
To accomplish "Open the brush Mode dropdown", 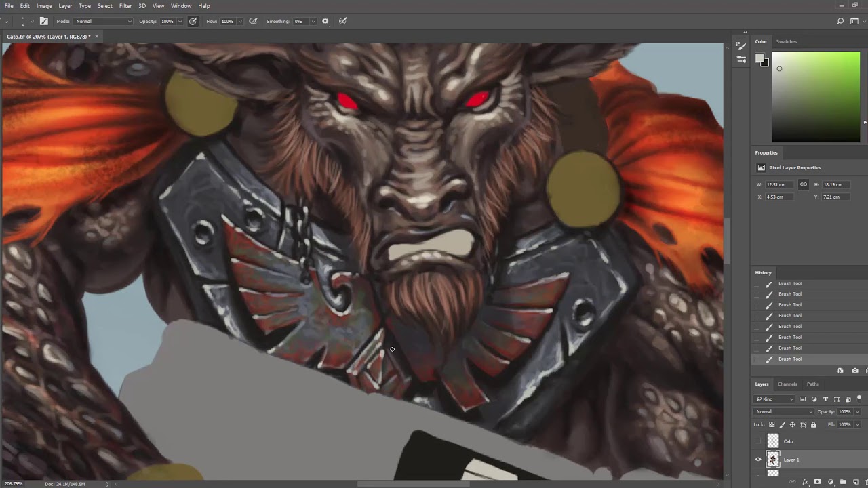I will pos(103,21).
